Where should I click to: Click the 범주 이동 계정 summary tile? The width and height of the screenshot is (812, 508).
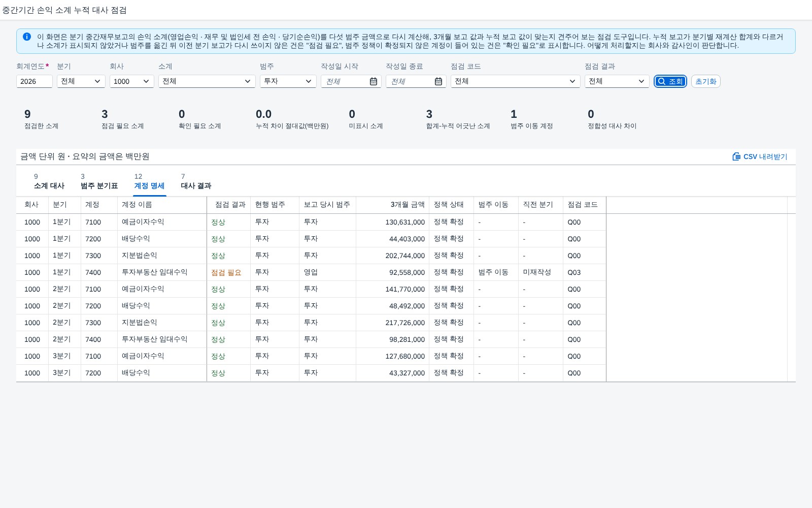coord(531,119)
